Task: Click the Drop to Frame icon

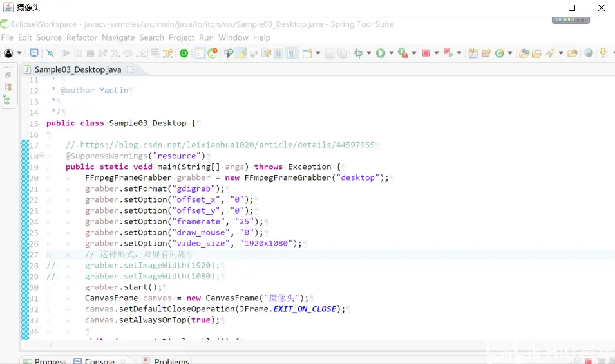Action: pyautogui.click(x=155, y=53)
